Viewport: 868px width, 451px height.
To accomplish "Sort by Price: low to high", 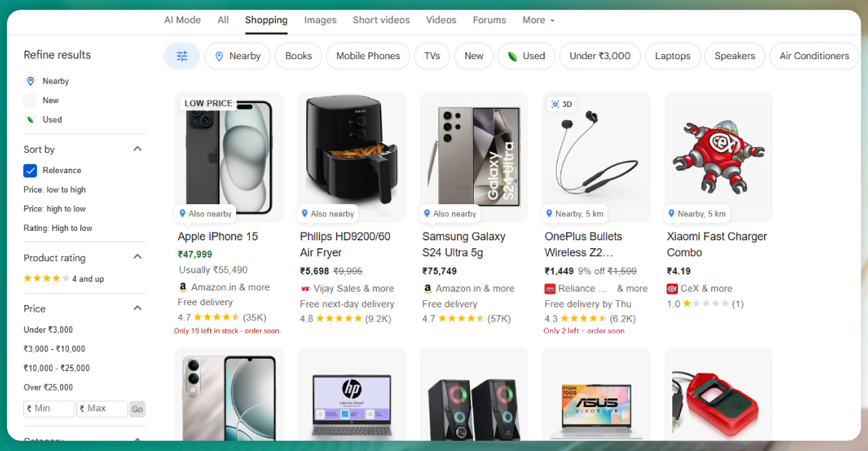I will point(55,190).
